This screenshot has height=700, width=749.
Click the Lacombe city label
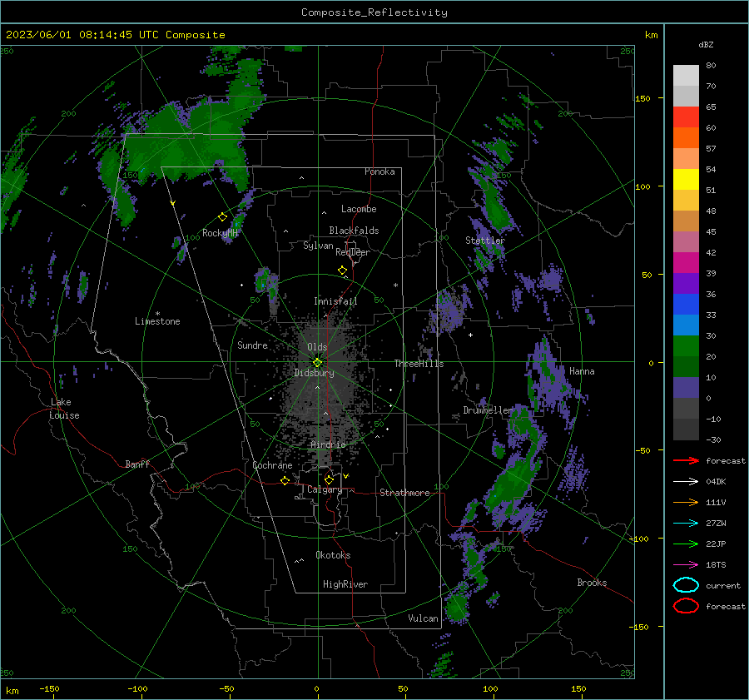tap(359, 209)
